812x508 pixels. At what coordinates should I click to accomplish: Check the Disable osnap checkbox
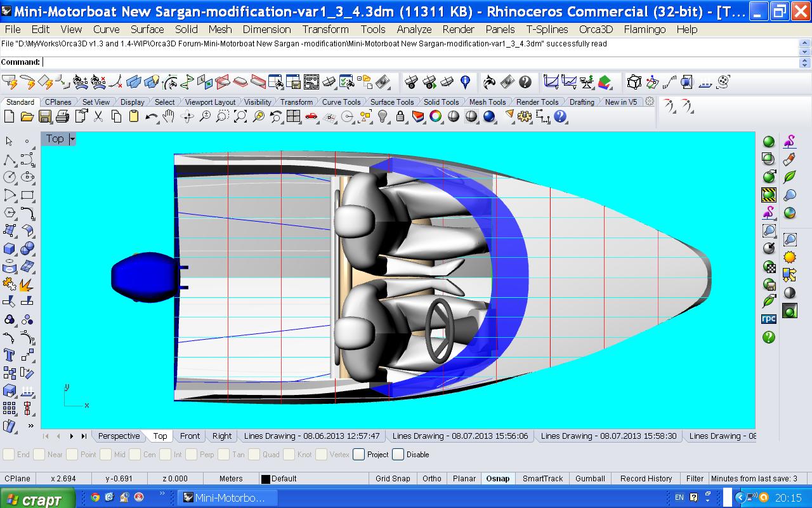click(x=398, y=455)
